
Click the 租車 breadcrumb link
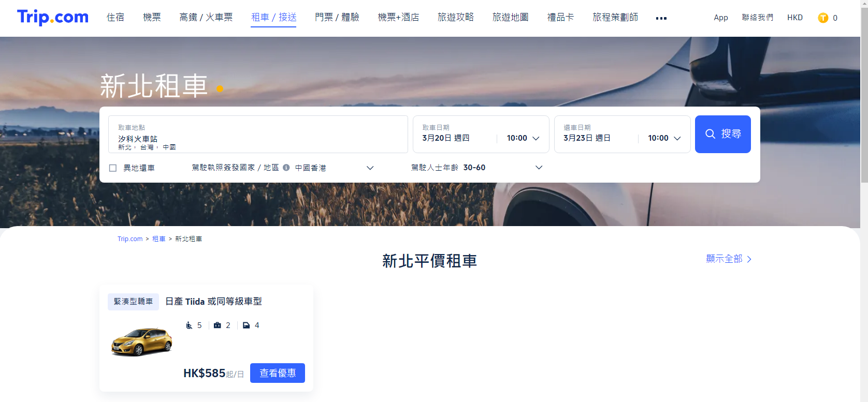click(159, 239)
